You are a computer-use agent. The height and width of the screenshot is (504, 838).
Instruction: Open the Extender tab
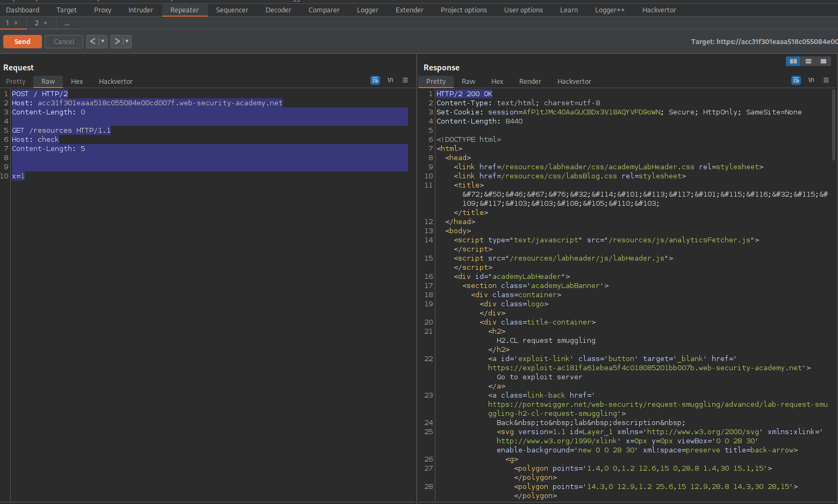[x=410, y=10]
